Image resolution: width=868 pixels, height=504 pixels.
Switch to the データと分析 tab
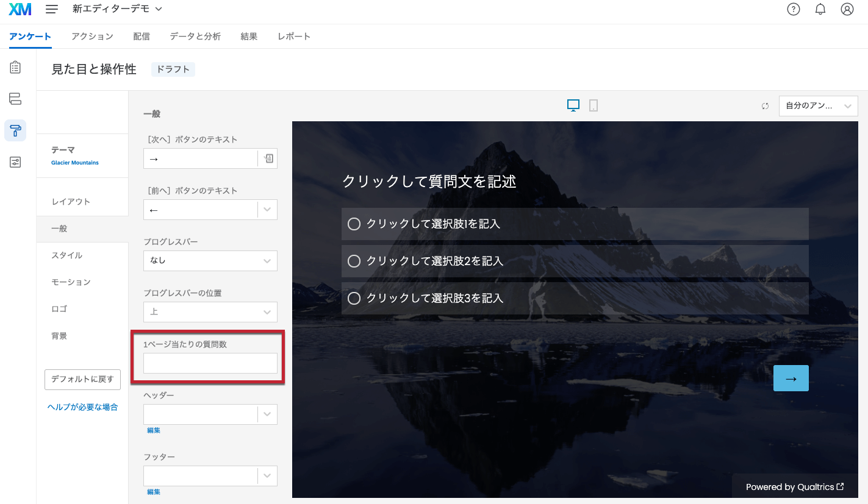point(195,37)
